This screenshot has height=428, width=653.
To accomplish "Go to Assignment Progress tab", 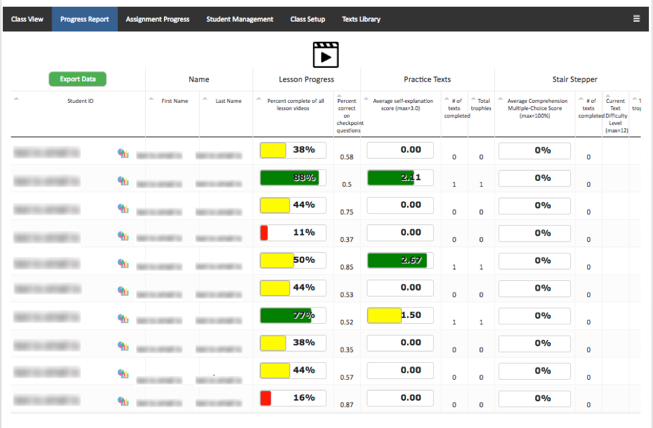I will [157, 19].
